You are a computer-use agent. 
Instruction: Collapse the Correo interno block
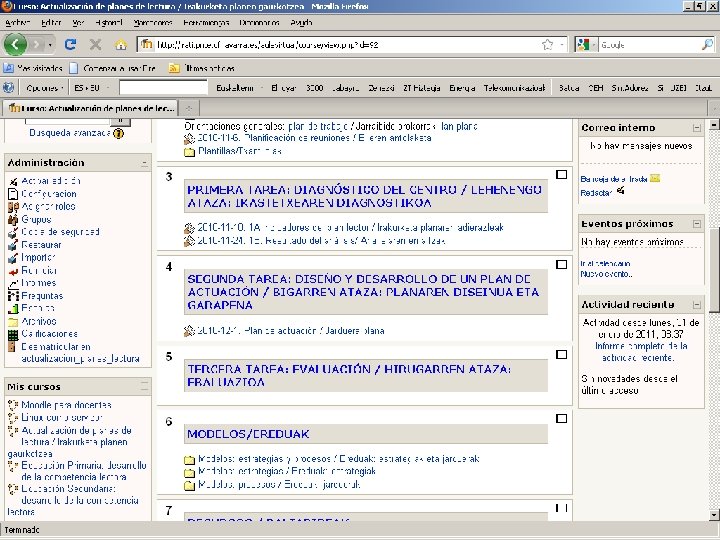(x=697, y=128)
